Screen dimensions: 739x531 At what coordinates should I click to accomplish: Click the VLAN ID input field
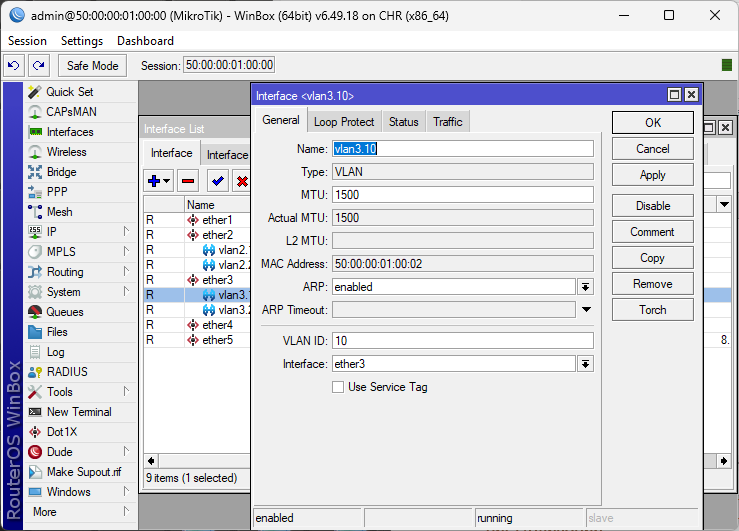coord(462,341)
